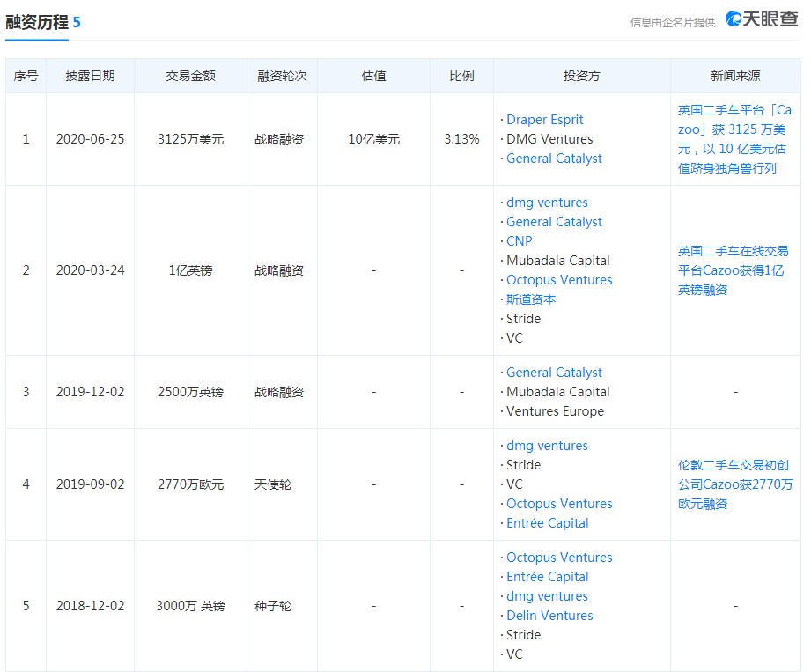The height and width of the screenshot is (672, 811).
Task: Click the 估值 column header
Action: pos(373,76)
